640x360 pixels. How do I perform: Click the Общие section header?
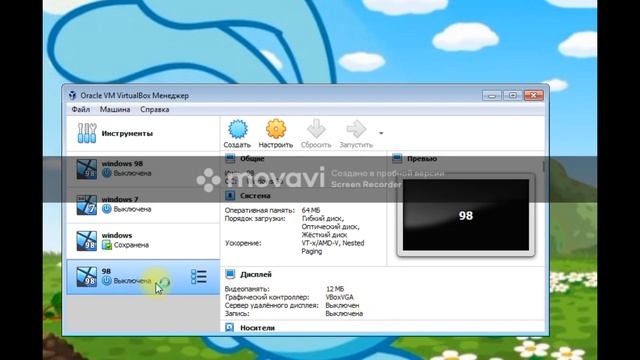click(252, 159)
